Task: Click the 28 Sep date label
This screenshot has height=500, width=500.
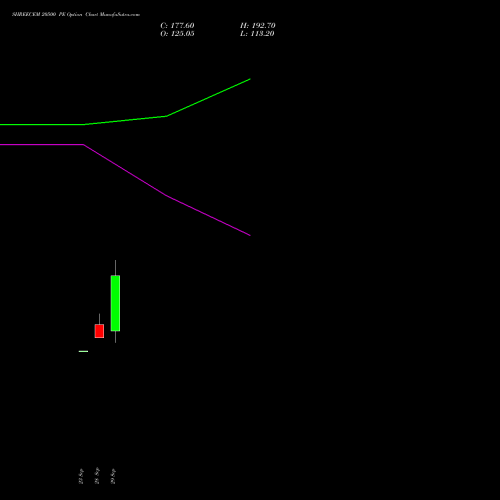Action: coord(97,476)
